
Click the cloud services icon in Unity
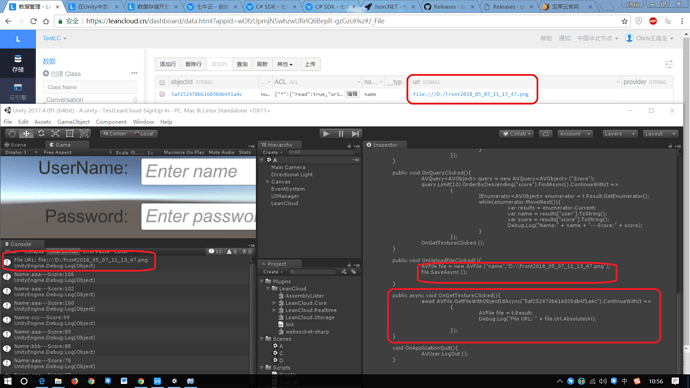tap(546, 134)
